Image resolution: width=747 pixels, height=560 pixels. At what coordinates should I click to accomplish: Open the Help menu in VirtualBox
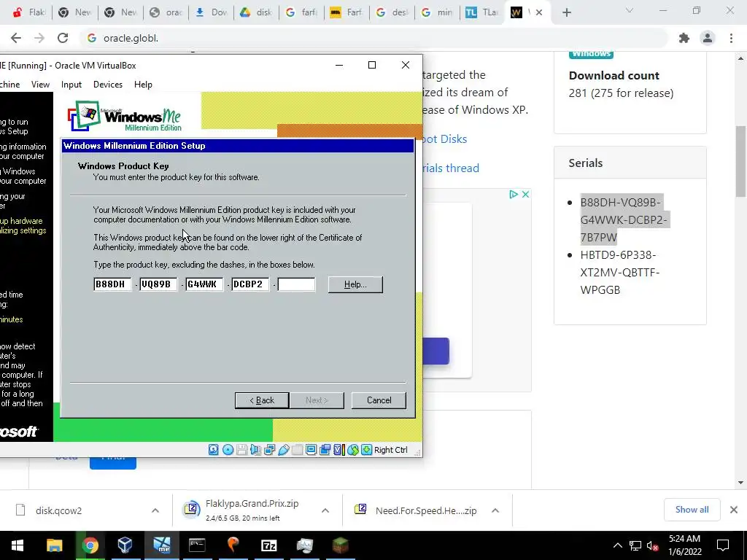pyautogui.click(x=143, y=85)
